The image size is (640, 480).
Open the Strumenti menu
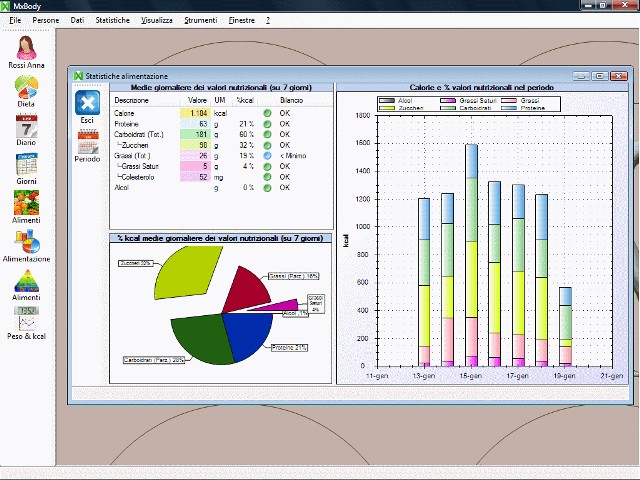pyautogui.click(x=200, y=20)
